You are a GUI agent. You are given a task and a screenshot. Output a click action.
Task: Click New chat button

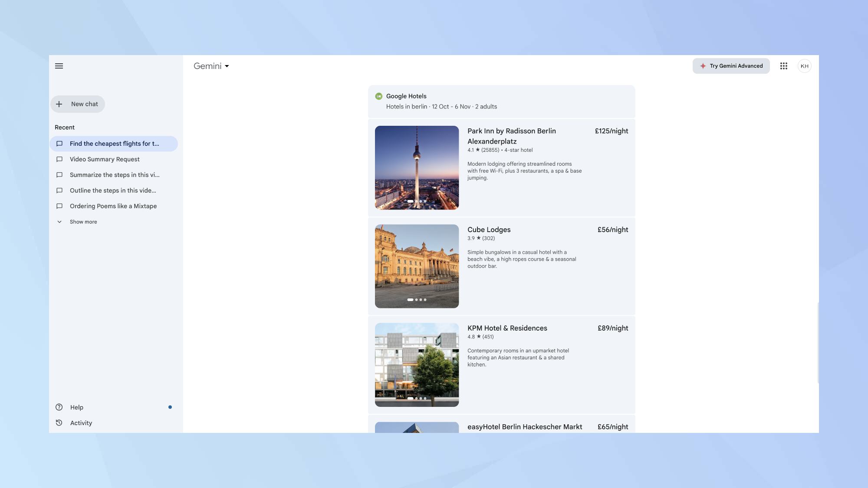click(x=78, y=104)
